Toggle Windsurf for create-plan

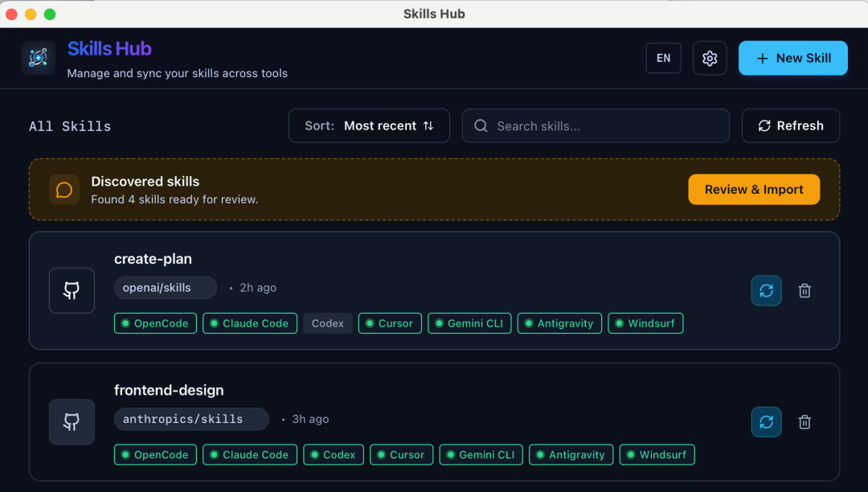coord(645,323)
